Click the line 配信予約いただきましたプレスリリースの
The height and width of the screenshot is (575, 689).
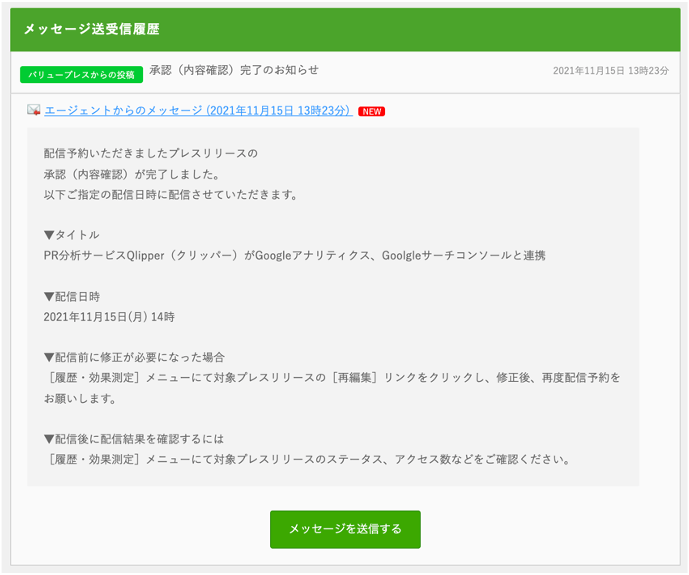tap(150, 154)
